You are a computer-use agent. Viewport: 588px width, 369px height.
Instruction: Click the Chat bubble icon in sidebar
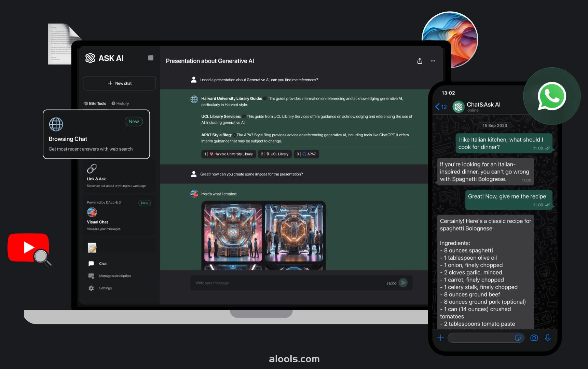click(x=91, y=264)
